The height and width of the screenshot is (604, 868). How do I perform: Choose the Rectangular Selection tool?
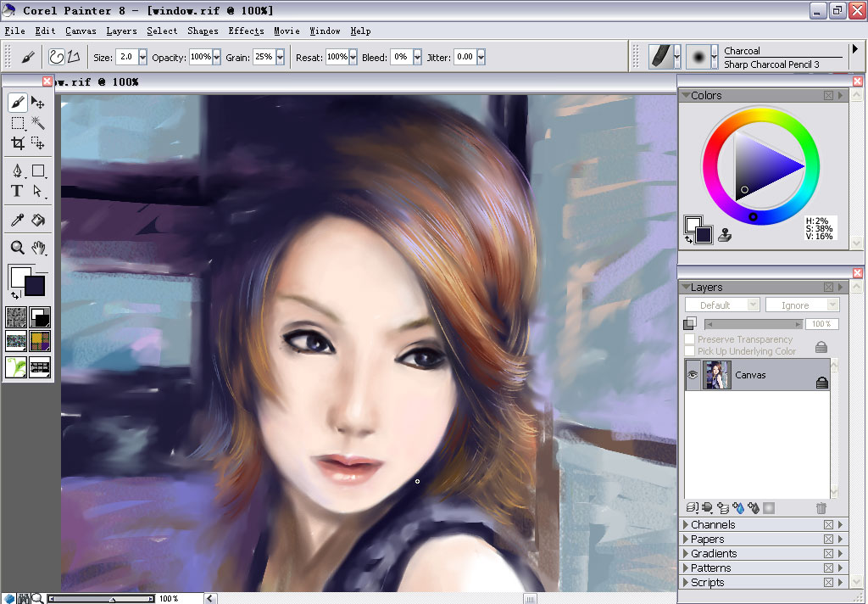pos(18,123)
